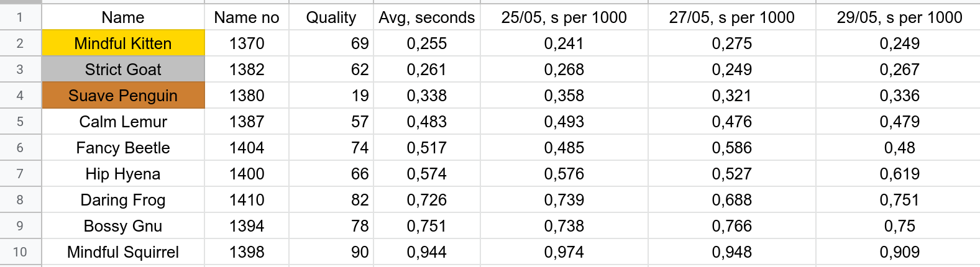Click the "Avg, seconds" header cell
The image size is (980, 267).
click(427, 17)
